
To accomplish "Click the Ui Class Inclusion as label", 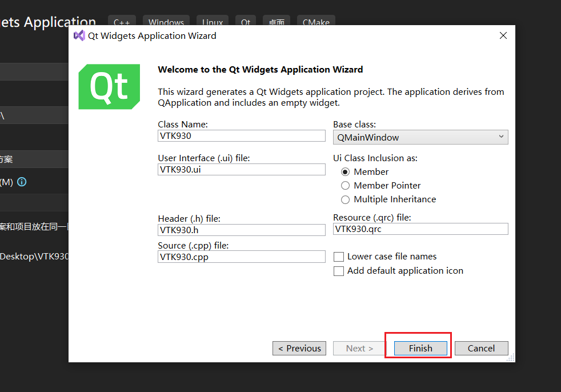I will click(x=375, y=158).
